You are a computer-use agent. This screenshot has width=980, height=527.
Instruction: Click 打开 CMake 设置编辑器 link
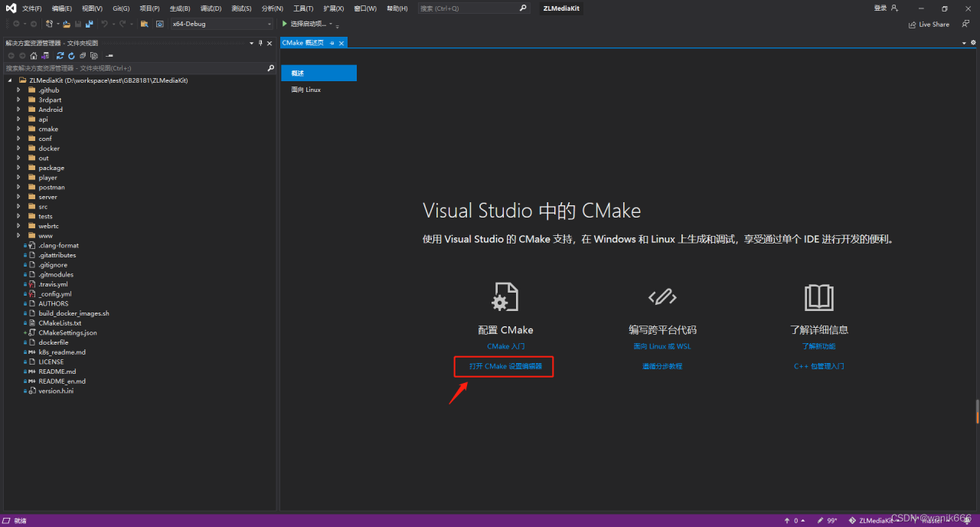505,366
